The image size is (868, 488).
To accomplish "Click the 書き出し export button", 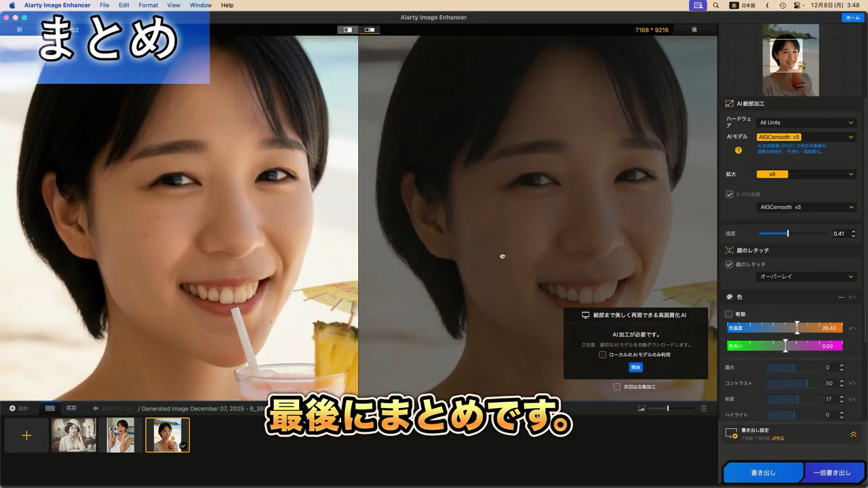I will coord(763,472).
